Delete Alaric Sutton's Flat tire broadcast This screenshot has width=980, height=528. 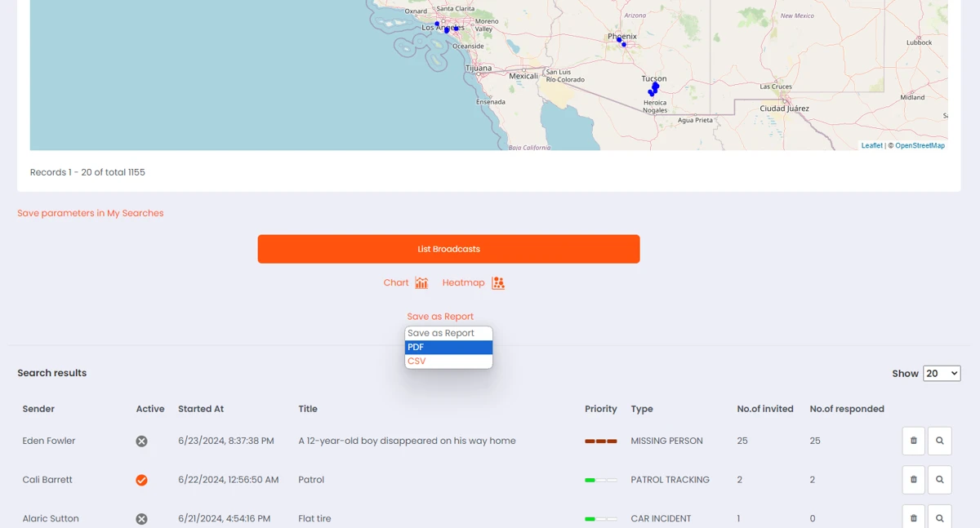913,518
